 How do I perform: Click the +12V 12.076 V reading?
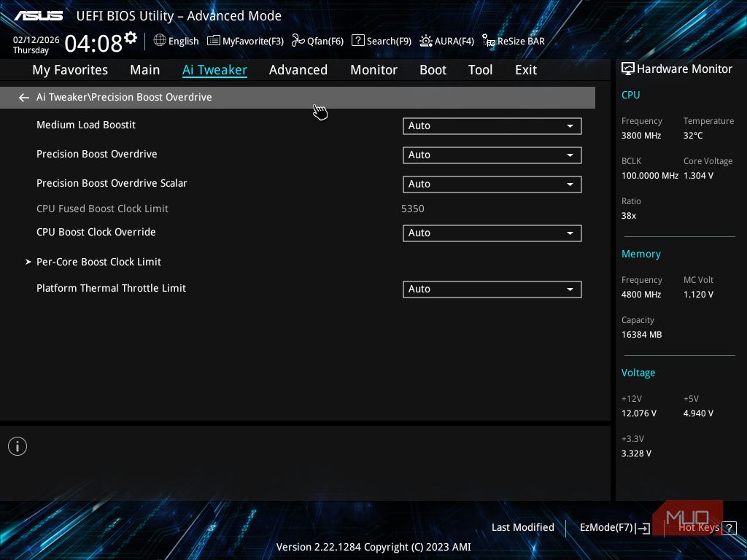pos(638,413)
